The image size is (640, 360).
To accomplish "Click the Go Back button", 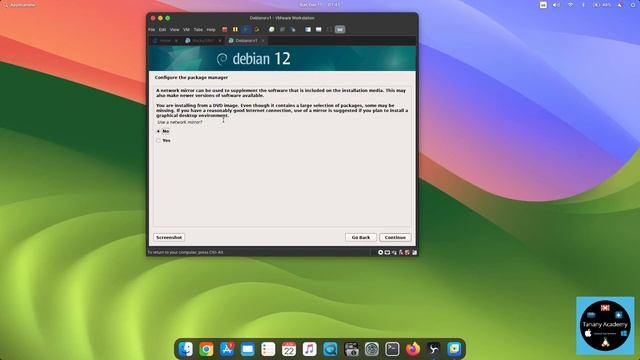I will 361,237.
